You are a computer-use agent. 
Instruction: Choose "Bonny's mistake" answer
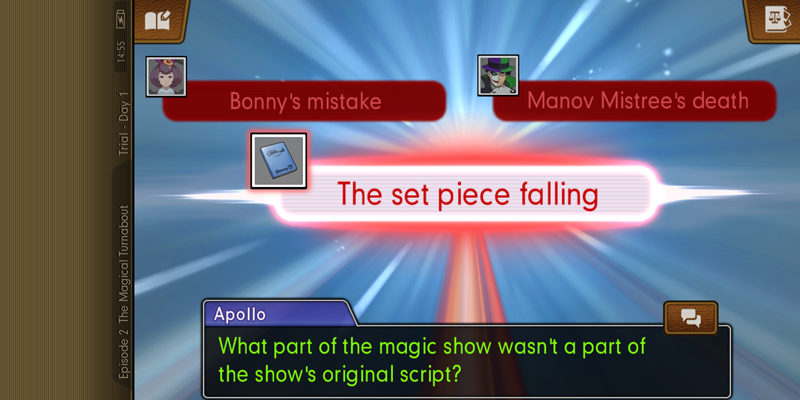(305, 101)
